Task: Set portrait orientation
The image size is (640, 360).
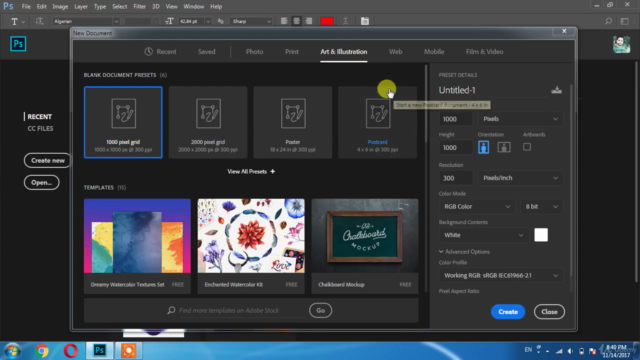Action: click(483, 147)
